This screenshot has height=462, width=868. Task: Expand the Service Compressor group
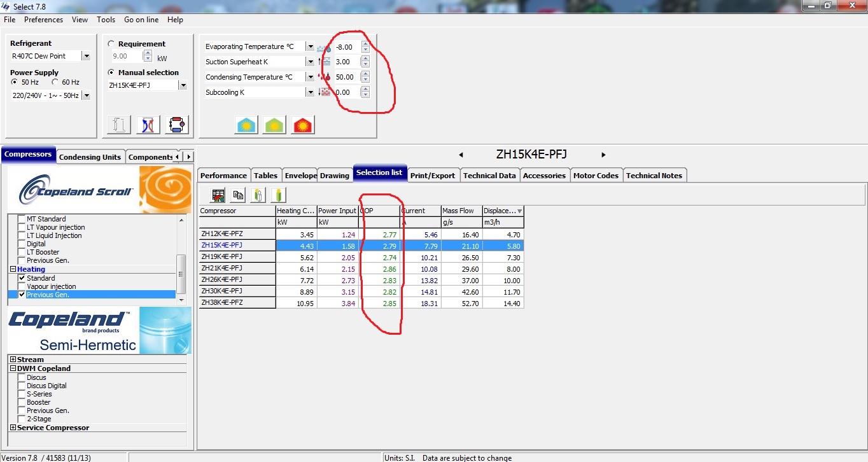(13, 428)
